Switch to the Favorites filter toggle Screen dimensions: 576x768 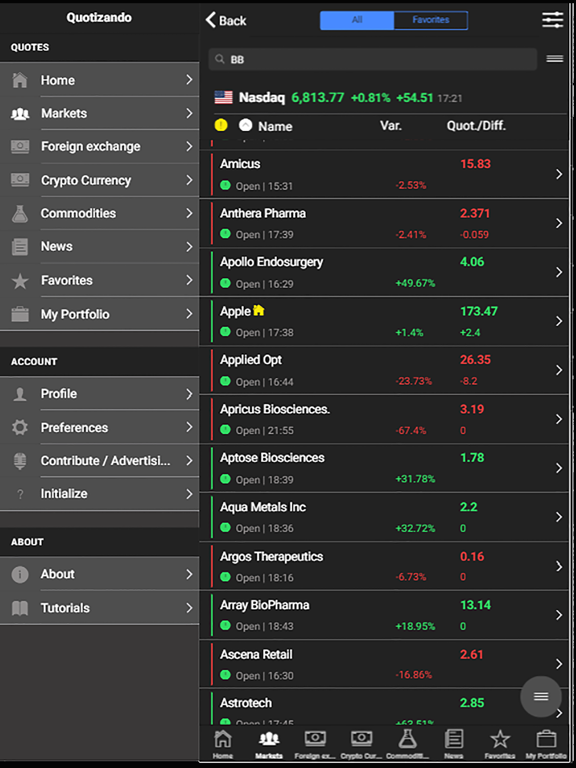pyautogui.click(x=431, y=20)
